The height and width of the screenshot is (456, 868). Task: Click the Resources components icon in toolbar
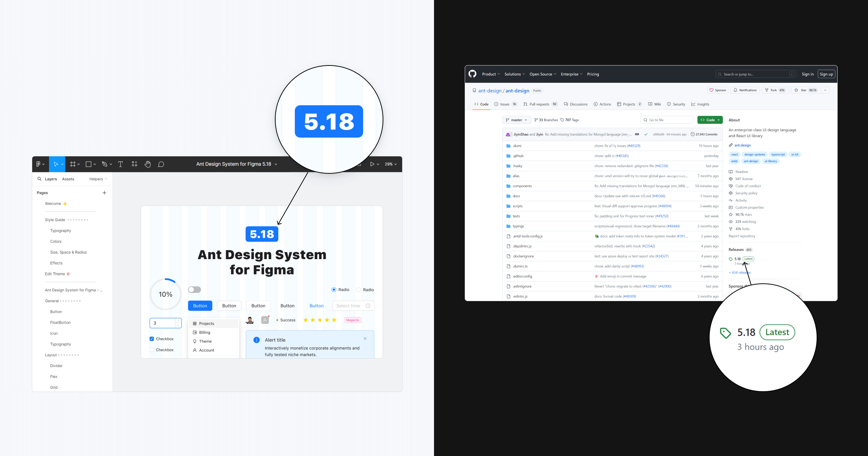(134, 164)
